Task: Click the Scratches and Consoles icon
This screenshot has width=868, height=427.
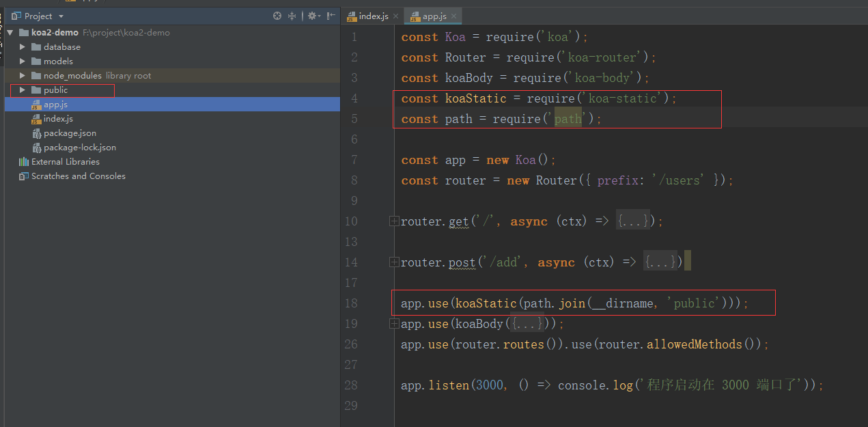Action: [24, 176]
